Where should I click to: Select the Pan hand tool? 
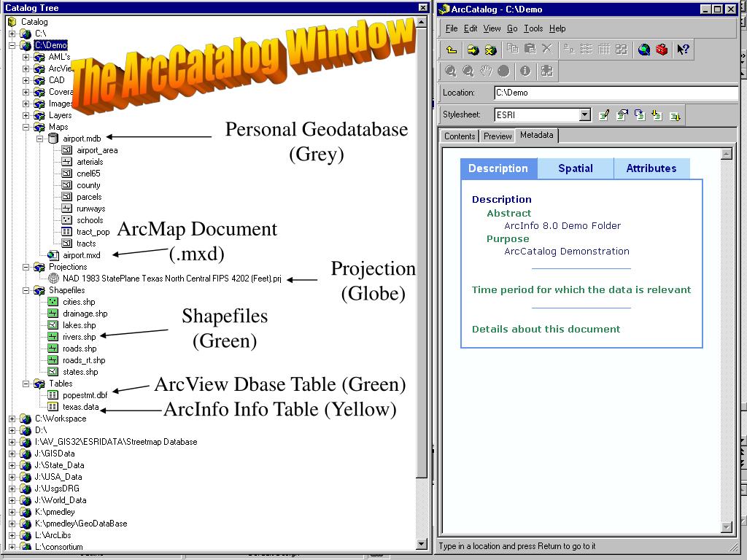coord(485,71)
